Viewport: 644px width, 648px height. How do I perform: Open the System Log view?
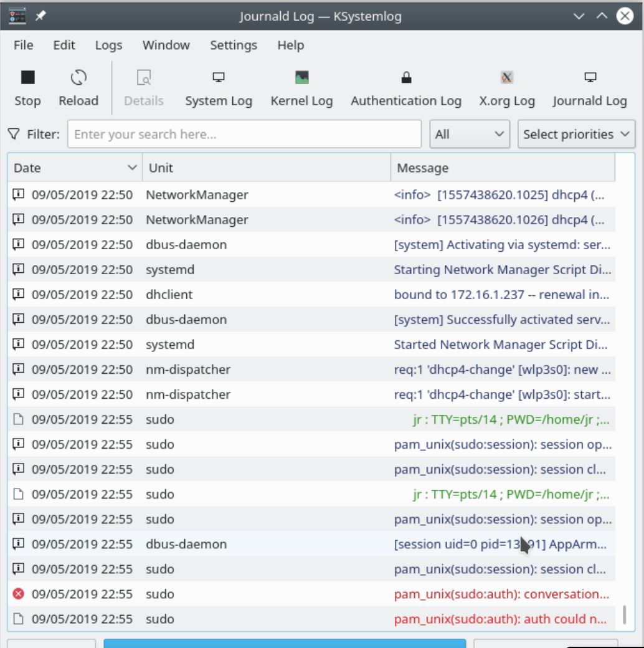point(219,88)
